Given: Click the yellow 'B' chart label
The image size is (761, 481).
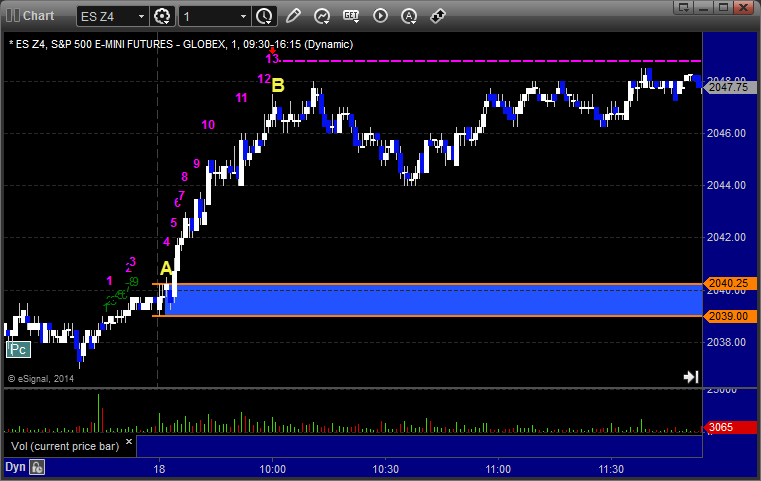Looking at the screenshot, I should (278, 85).
